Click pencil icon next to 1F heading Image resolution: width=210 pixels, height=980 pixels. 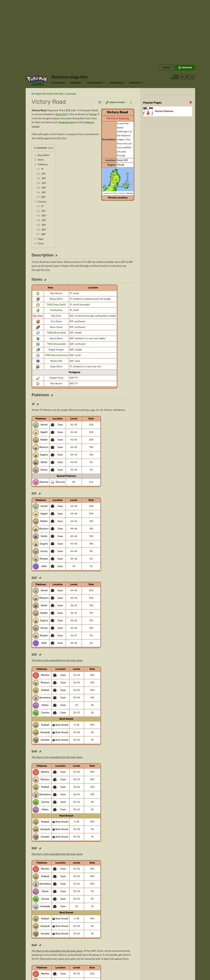pyautogui.click(x=38, y=404)
